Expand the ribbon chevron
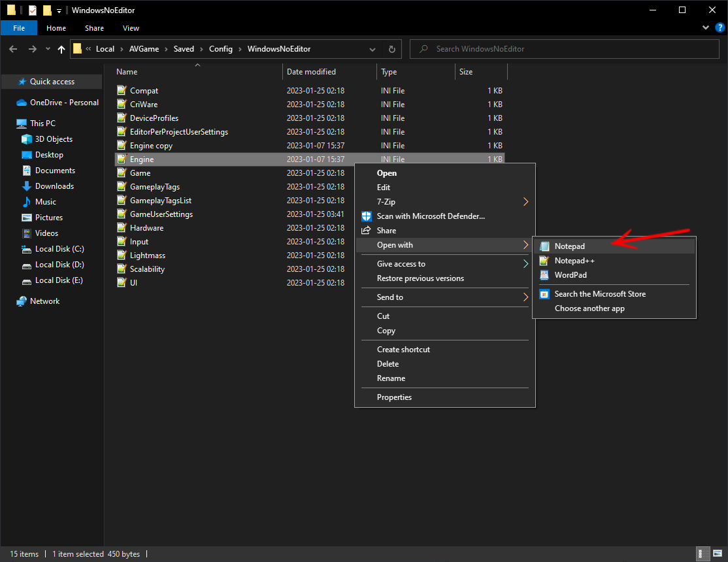 pos(706,27)
